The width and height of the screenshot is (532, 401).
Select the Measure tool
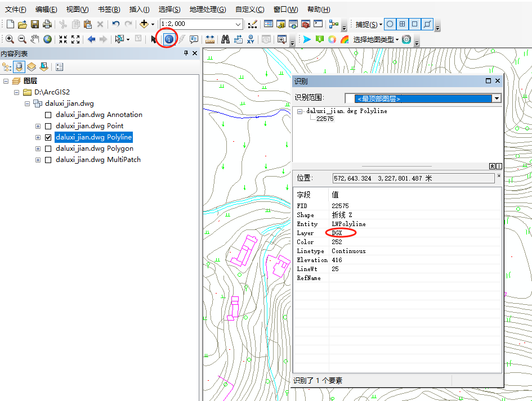tap(209, 39)
